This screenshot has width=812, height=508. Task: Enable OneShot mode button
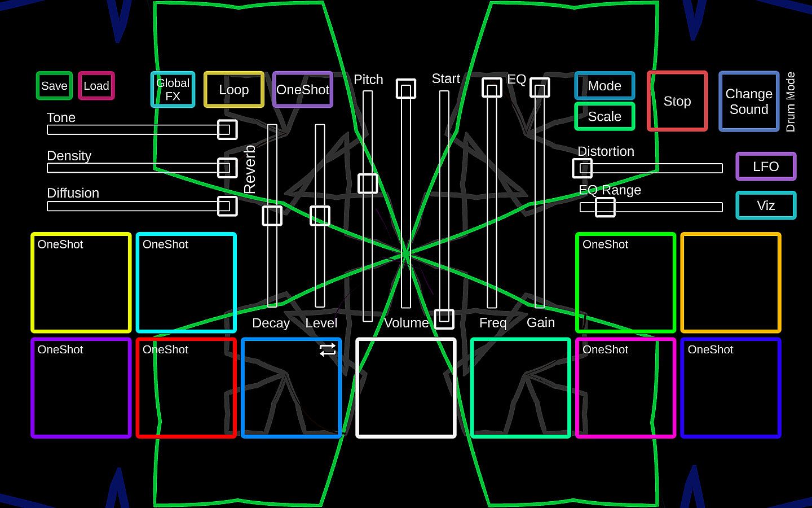pyautogui.click(x=303, y=90)
